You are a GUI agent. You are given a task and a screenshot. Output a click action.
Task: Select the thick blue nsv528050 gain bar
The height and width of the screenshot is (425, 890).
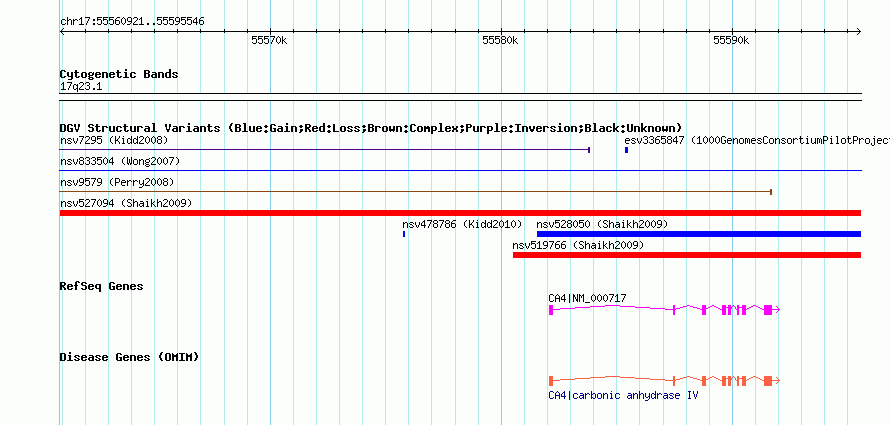pos(699,234)
